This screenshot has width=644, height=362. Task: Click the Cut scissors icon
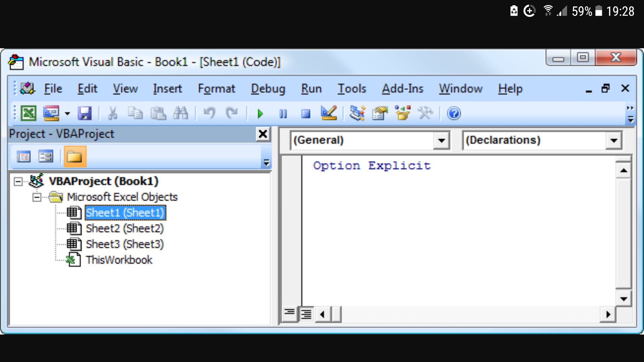[113, 113]
